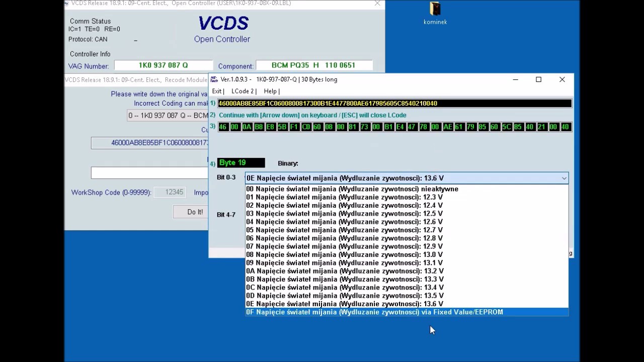Select option 0B with 13.3 V
Image resolution: width=644 pixels, height=362 pixels.
407,280
